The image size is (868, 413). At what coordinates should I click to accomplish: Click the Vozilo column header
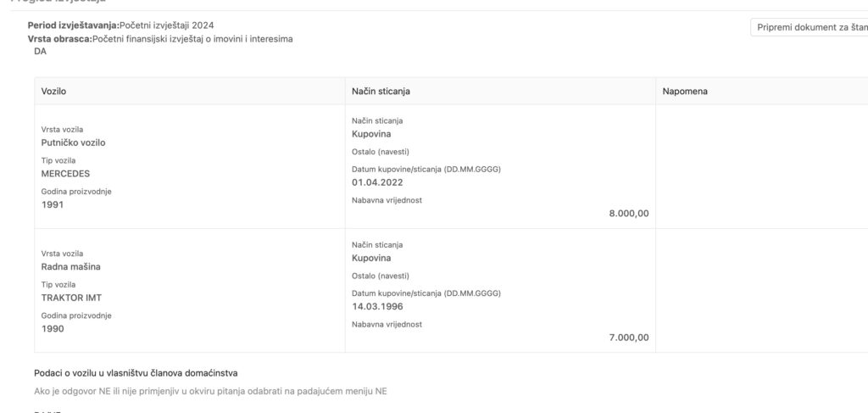point(53,91)
